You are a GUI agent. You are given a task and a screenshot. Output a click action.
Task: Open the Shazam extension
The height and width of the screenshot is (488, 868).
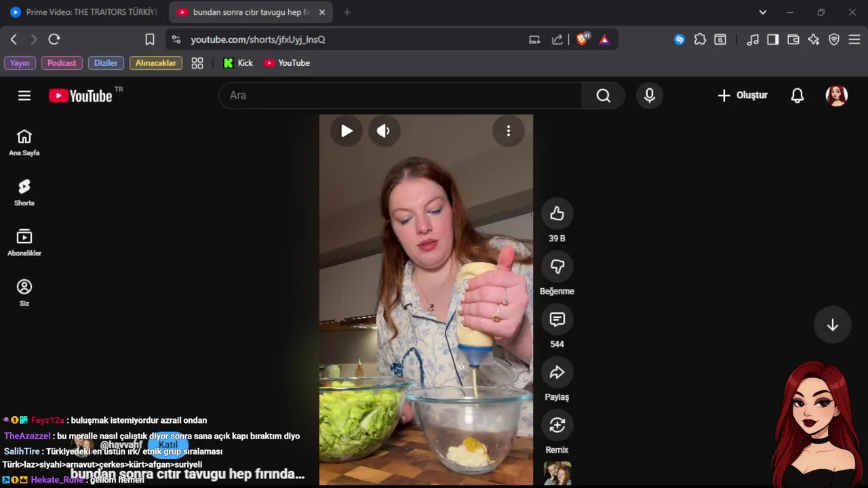point(679,39)
